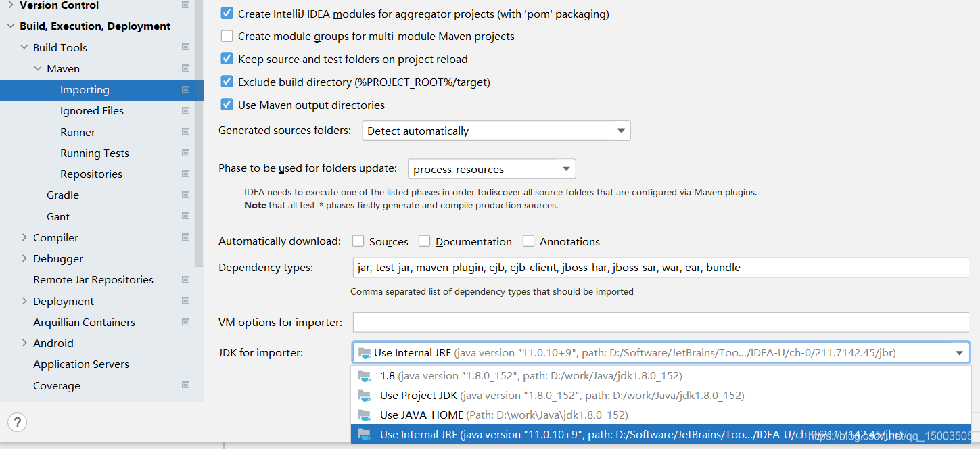Screen dimensions: 980x449
Task: Click the VM options for importer field
Action: coord(661,322)
